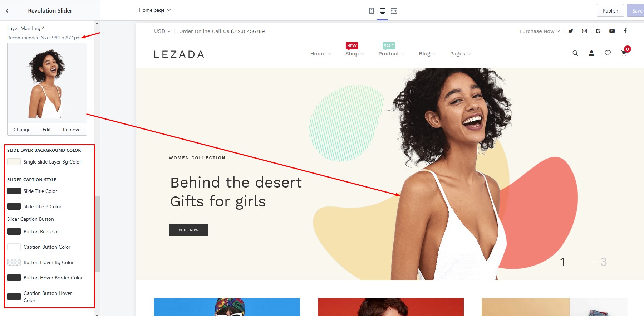This screenshot has height=316, width=644.
Task: Click the Change image button
Action: 22,130
